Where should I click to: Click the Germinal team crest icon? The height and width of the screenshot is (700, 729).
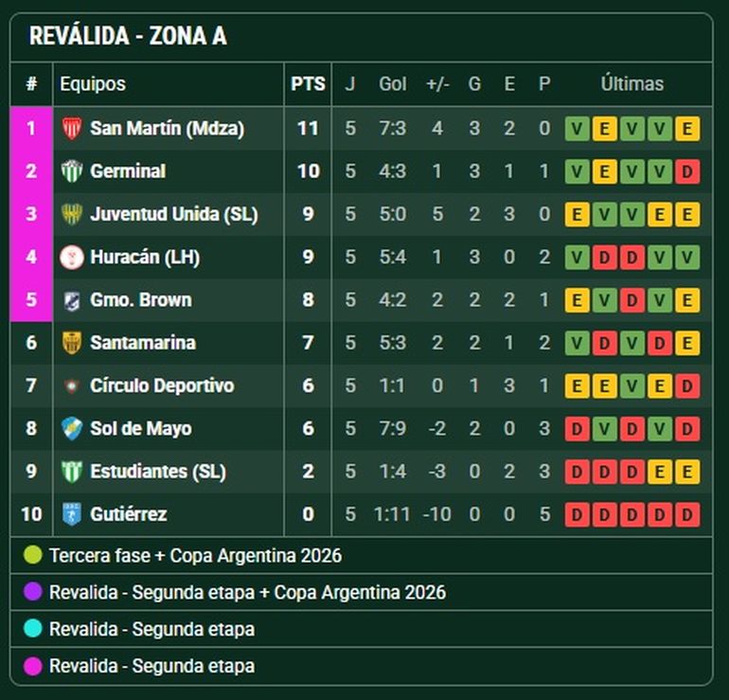[x=72, y=171]
